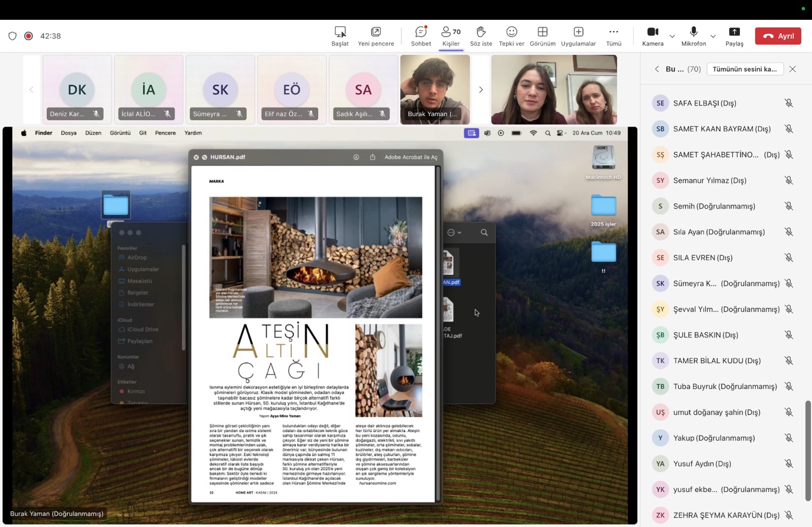
Task: Close the participants side panel
Action: click(x=793, y=69)
